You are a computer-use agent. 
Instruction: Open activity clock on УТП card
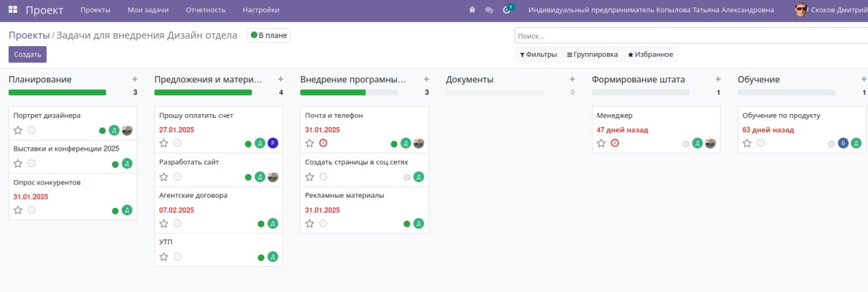[178, 257]
